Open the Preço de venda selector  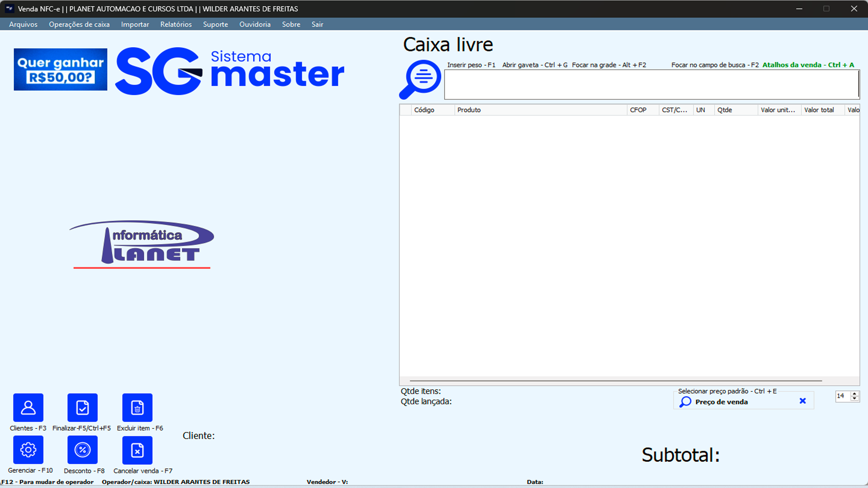pyautogui.click(x=722, y=402)
